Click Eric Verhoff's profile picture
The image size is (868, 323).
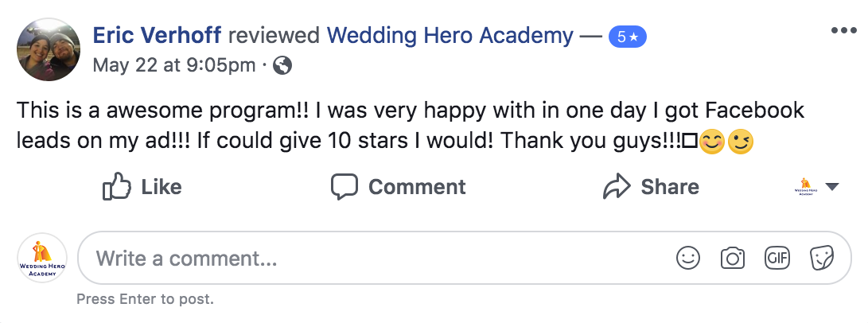[x=49, y=49]
